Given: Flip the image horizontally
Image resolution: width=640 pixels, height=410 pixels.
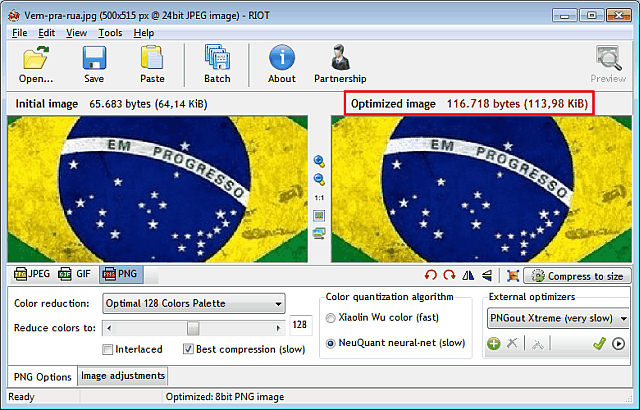Looking at the screenshot, I should (469, 275).
